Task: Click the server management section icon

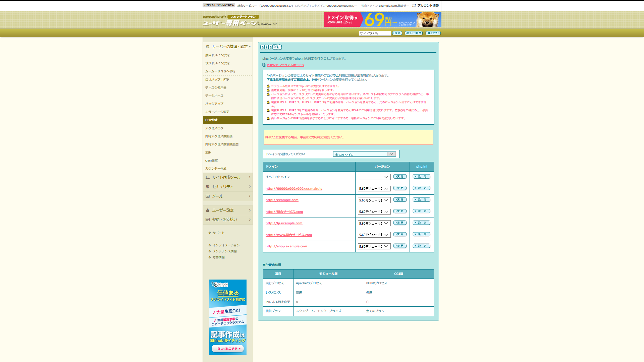Action: click(x=208, y=47)
